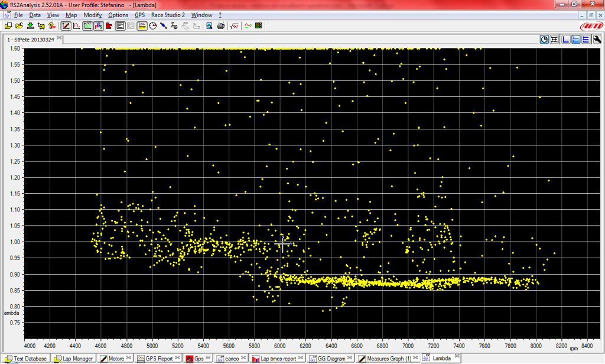Image resolution: width=605 pixels, height=364 pixels.
Task: Open the Window menu
Action: (202, 15)
